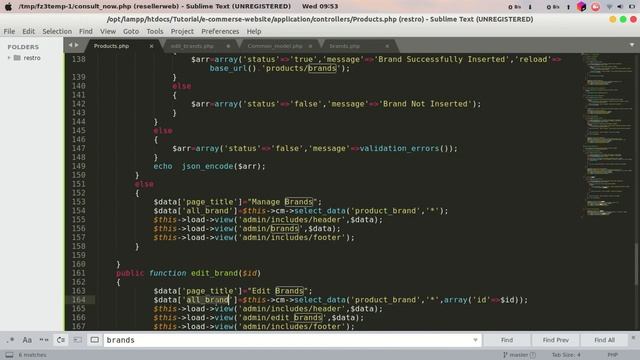Toggle highlight matches option
This screenshot has width=640, height=360.
tap(94, 340)
